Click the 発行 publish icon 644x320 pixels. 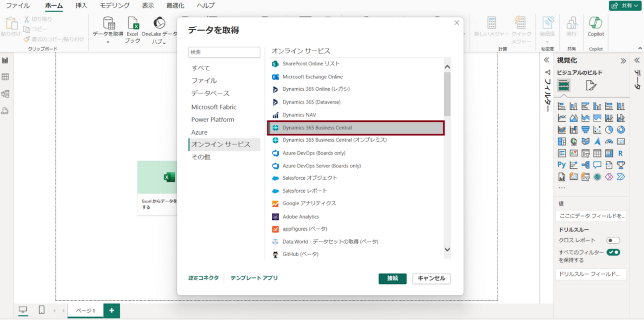(x=572, y=23)
